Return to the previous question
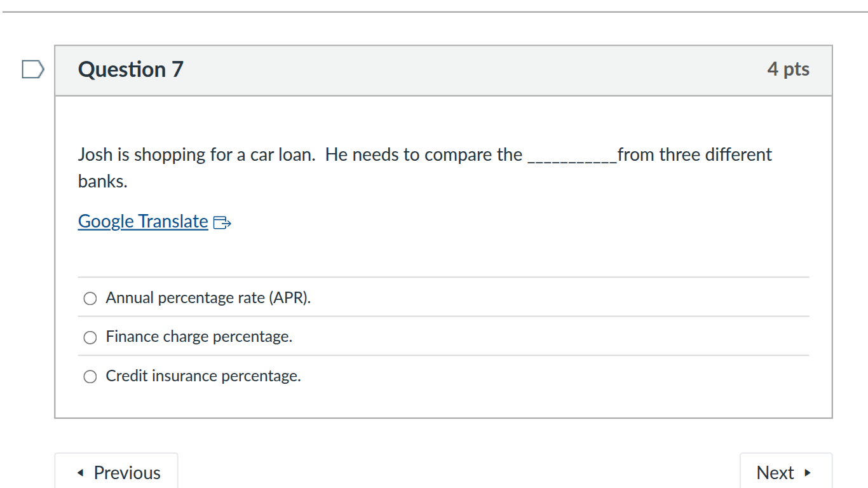The height and width of the screenshot is (488, 868). [116, 472]
